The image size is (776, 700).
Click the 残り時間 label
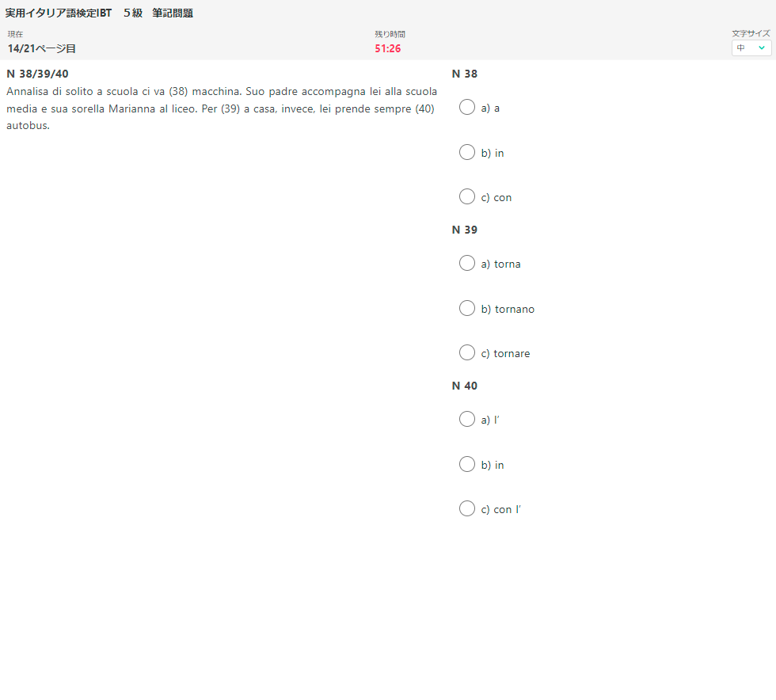point(390,34)
